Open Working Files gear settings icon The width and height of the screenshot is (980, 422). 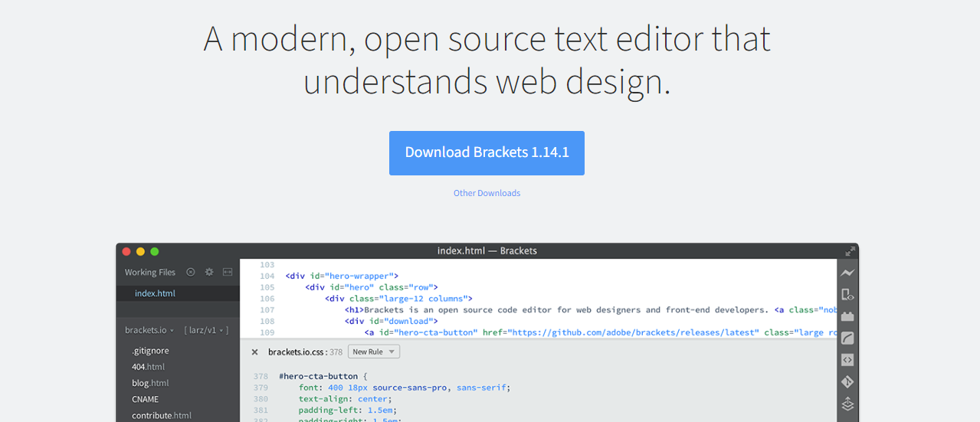coord(209,272)
